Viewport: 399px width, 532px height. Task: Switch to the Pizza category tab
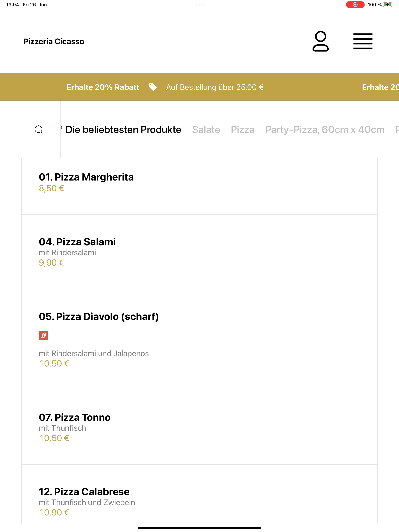[243, 130]
